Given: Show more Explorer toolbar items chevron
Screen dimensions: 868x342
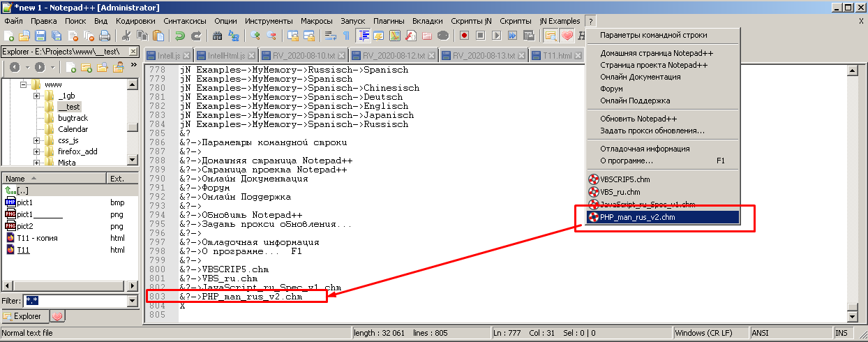Looking at the screenshot, I should [x=133, y=66].
